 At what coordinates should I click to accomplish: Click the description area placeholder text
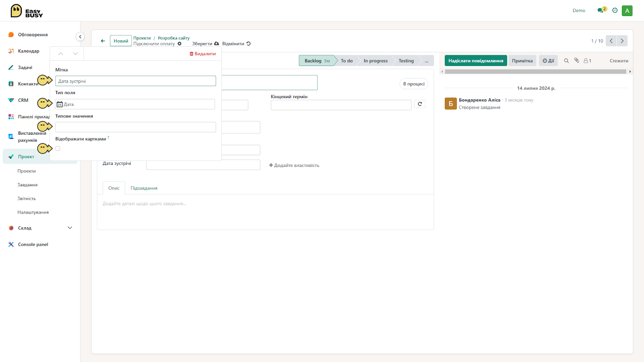point(144,204)
